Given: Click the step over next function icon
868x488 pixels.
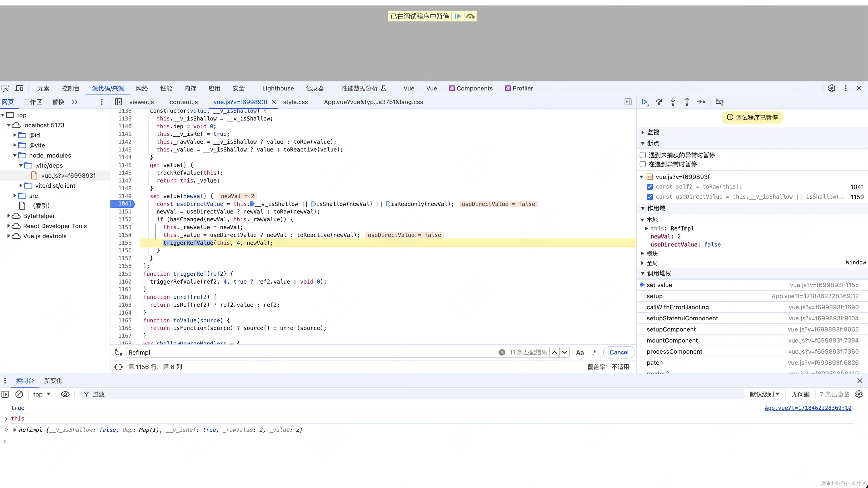Looking at the screenshot, I should 659,102.
